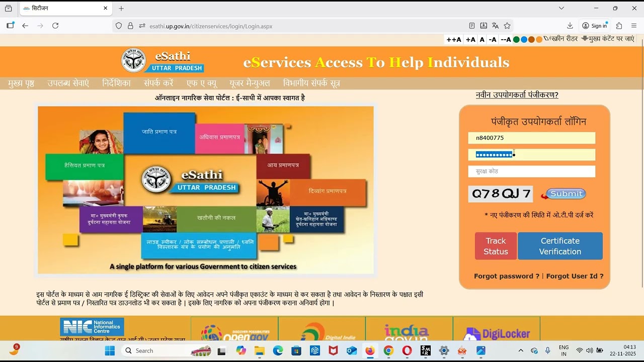The width and height of the screenshot is (644, 362).
Task: Click the shield tracking protection icon
Action: tap(119, 26)
